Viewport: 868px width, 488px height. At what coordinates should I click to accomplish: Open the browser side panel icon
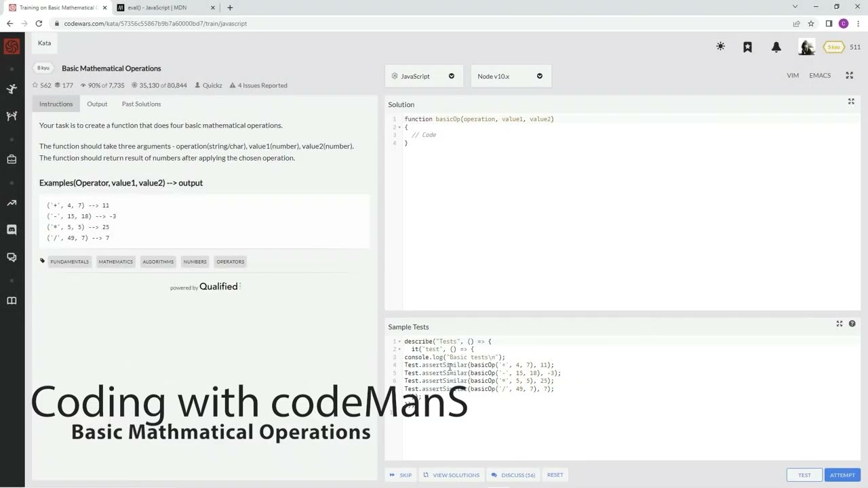click(x=829, y=23)
